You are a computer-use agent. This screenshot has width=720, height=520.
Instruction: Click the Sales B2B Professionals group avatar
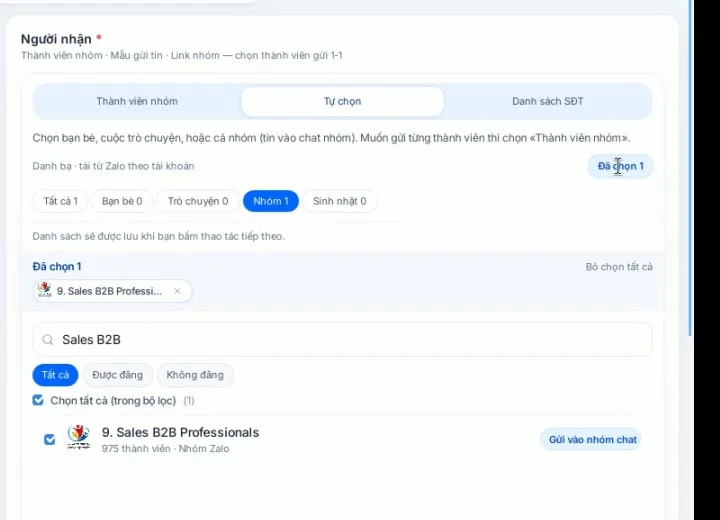[x=79, y=437]
